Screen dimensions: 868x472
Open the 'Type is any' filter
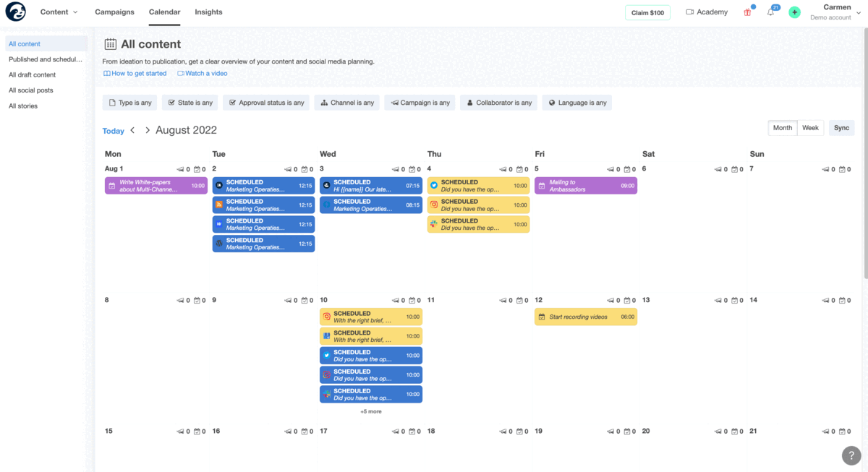130,103
